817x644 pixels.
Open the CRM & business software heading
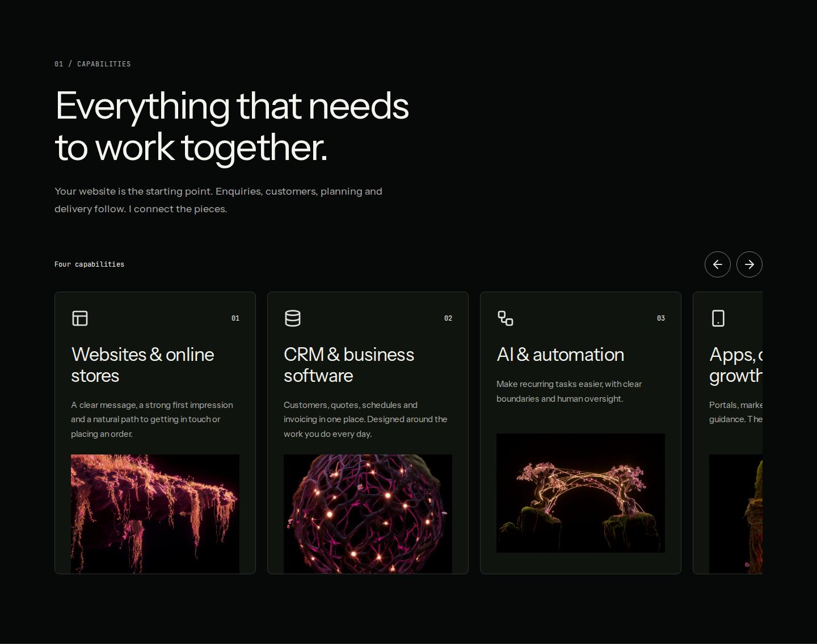[349, 365]
